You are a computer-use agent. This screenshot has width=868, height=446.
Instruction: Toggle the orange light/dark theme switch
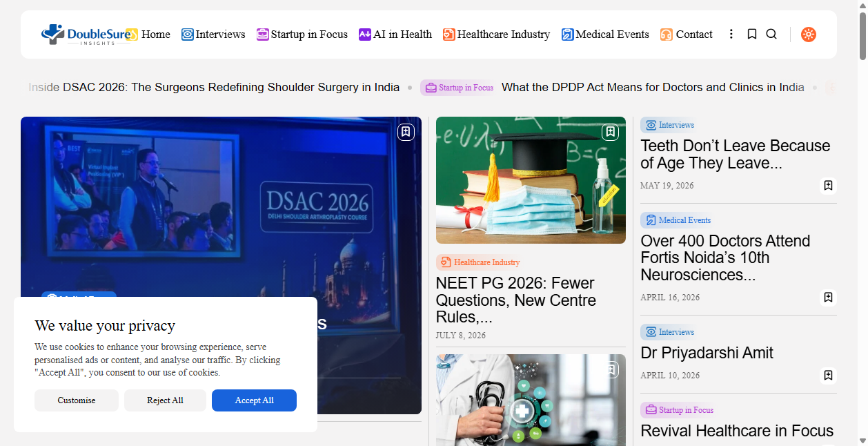(809, 34)
